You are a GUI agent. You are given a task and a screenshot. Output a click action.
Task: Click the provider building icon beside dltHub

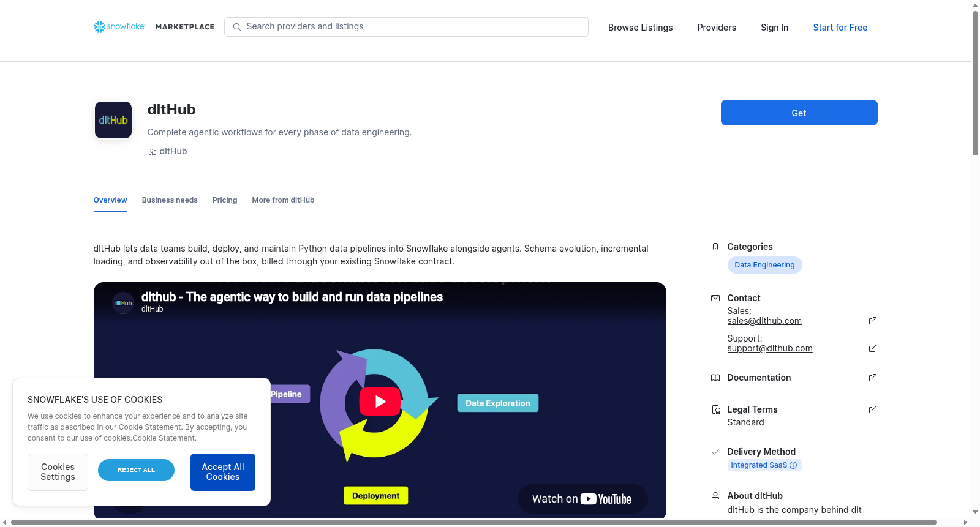[x=153, y=151]
